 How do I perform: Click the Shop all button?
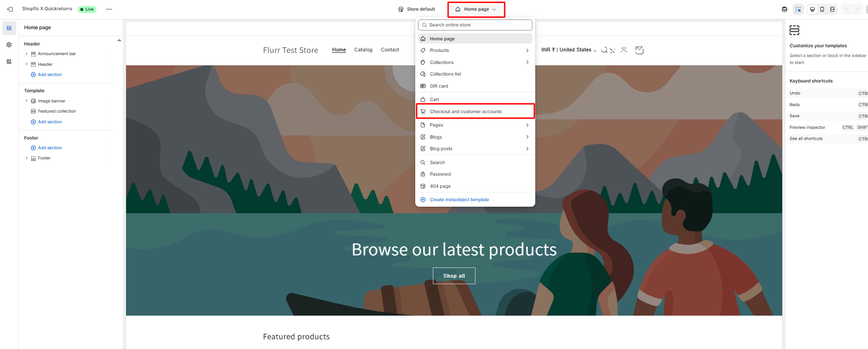point(454,276)
